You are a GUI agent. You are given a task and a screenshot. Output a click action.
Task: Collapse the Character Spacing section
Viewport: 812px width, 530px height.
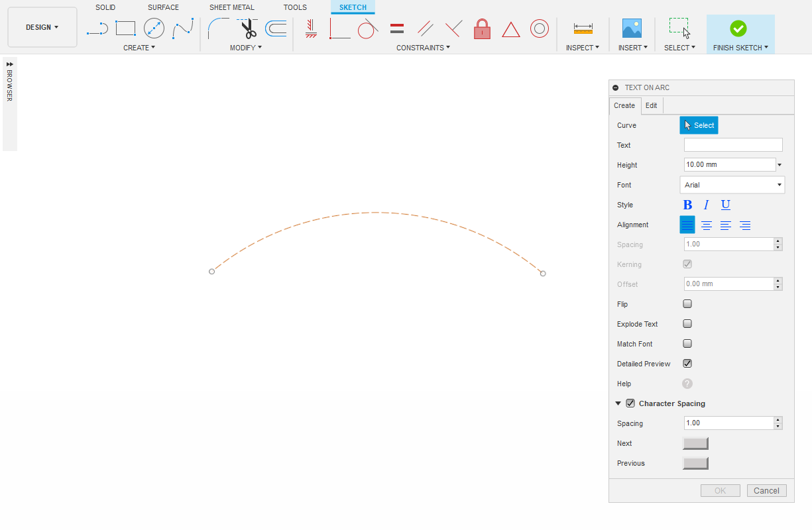618,403
